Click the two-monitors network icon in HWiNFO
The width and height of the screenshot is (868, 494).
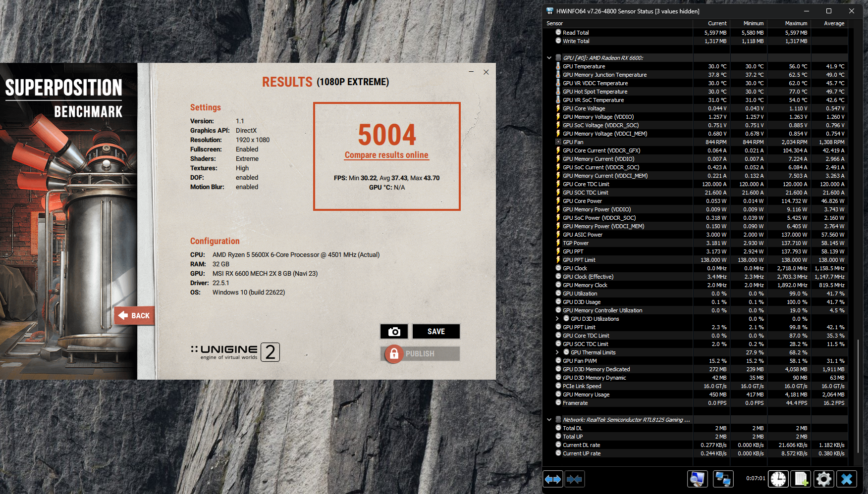[x=723, y=479]
